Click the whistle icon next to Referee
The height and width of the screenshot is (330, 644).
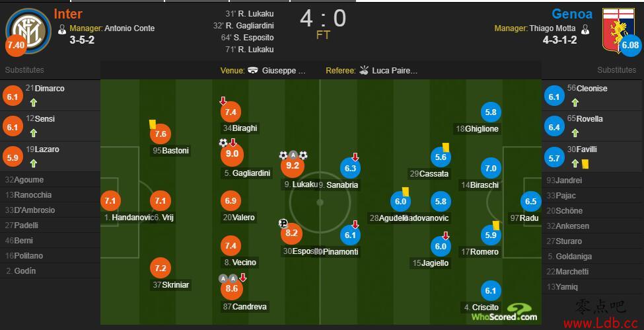tap(363, 70)
